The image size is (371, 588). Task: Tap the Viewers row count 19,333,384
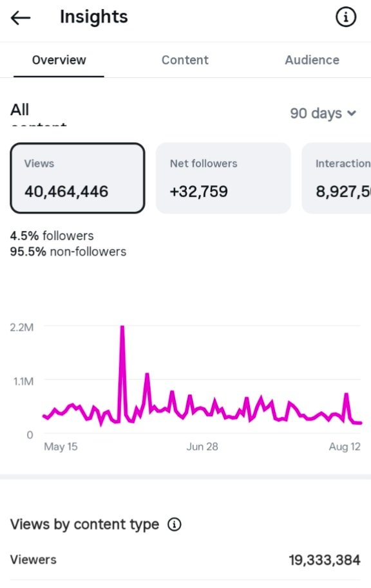click(x=325, y=560)
